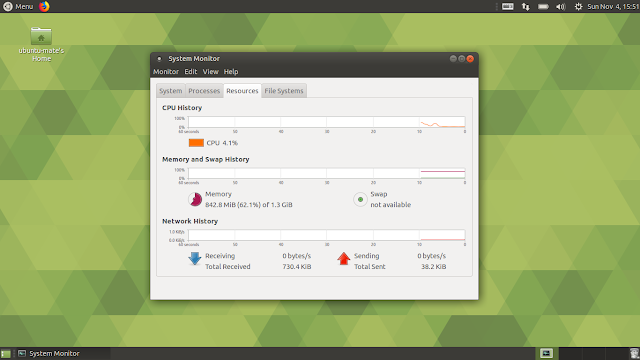Click the CPU 4.1% label
The height and width of the screenshot is (360, 640).
222,143
